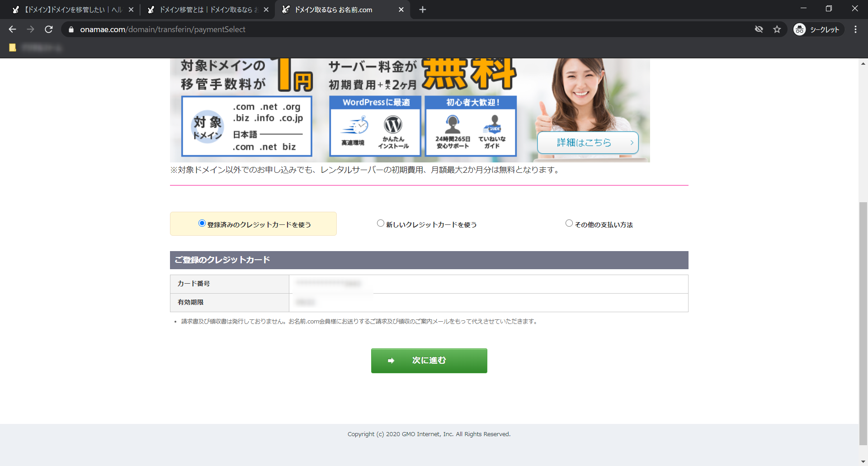Click the Copyright GMO Internet footer text
Screen dimensions: 868x466
[429, 434]
